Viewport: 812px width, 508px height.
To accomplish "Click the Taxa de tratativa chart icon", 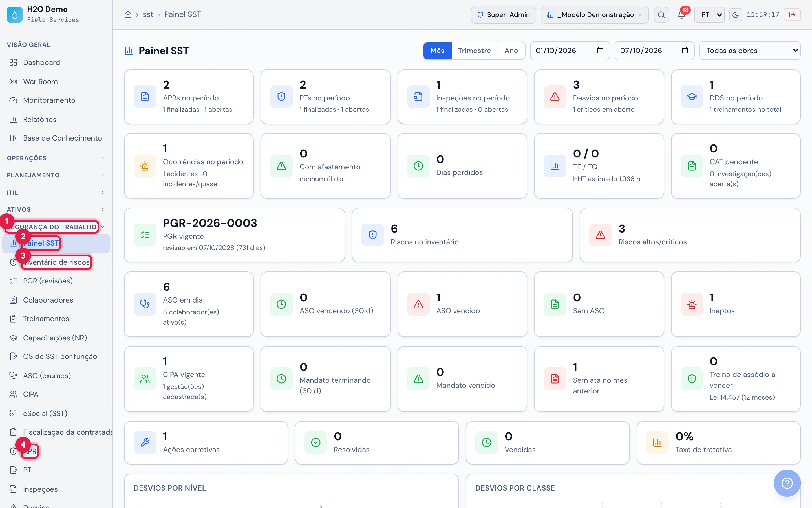I will coord(657,443).
